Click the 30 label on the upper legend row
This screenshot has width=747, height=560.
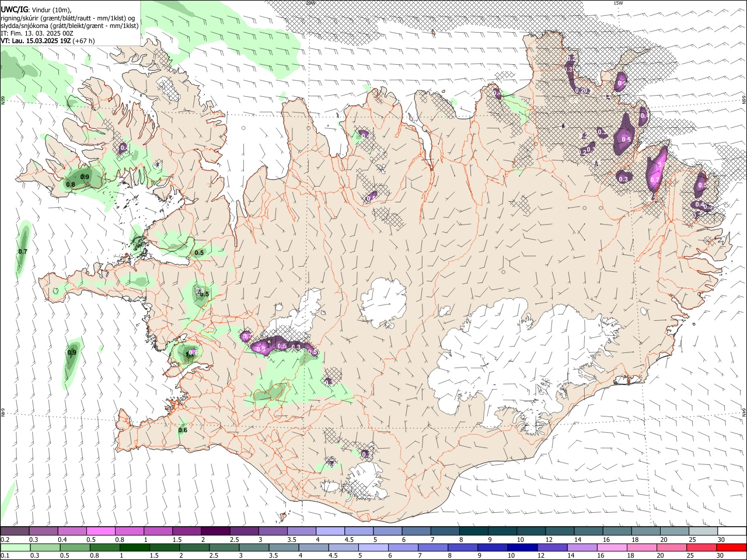[721, 540]
